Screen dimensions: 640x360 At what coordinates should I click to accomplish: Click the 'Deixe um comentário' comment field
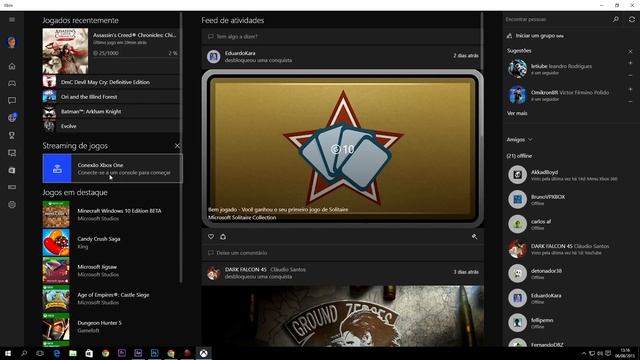[x=342, y=253]
